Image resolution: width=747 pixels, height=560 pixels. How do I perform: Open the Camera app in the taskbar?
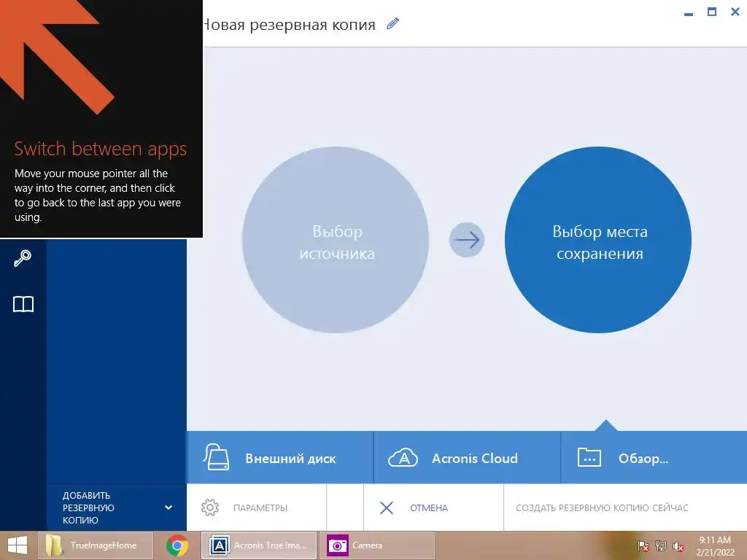tap(377, 545)
